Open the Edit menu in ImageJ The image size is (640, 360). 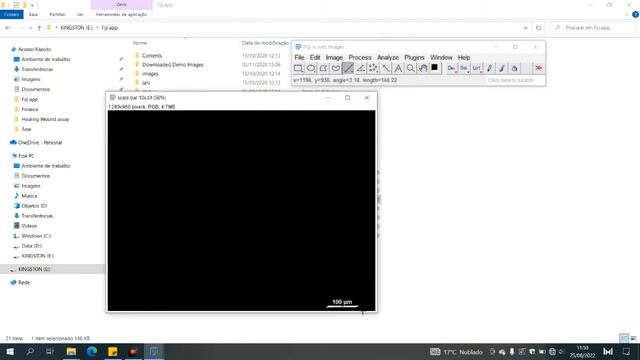[315, 58]
